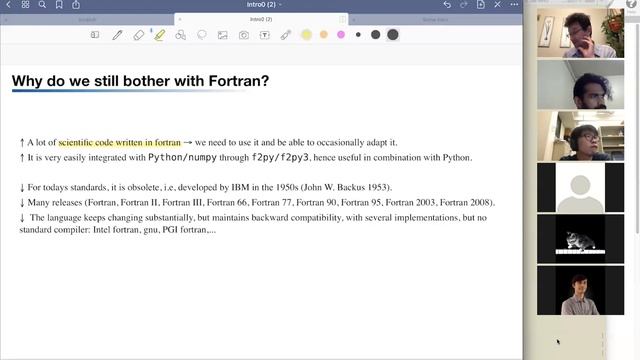Click the text 'Intel fortran, gnu, PGI fortran'
This screenshot has height=360, width=640.
pyautogui.click(x=150, y=230)
